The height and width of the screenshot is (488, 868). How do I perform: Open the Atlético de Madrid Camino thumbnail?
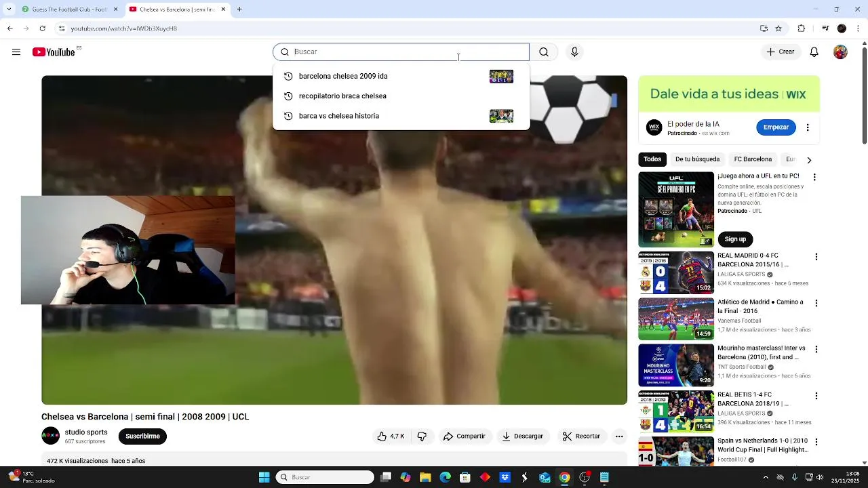pyautogui.click(x=676, y=319)
